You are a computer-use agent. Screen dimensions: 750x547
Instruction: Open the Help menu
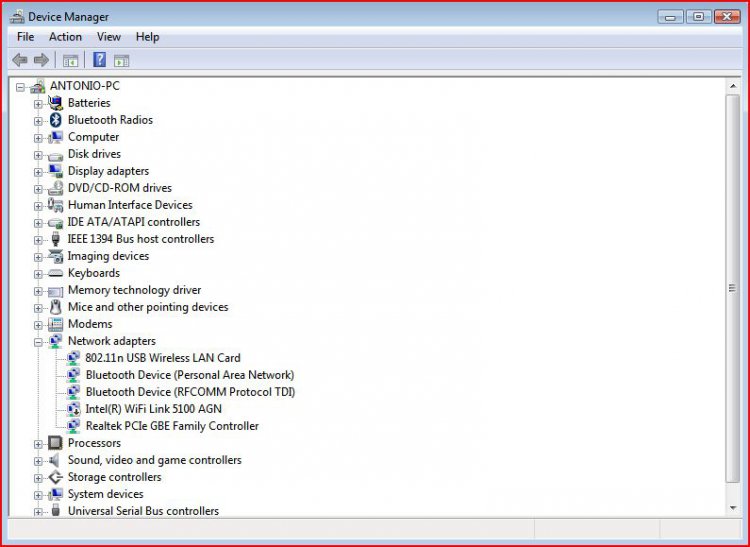point(147,37)
